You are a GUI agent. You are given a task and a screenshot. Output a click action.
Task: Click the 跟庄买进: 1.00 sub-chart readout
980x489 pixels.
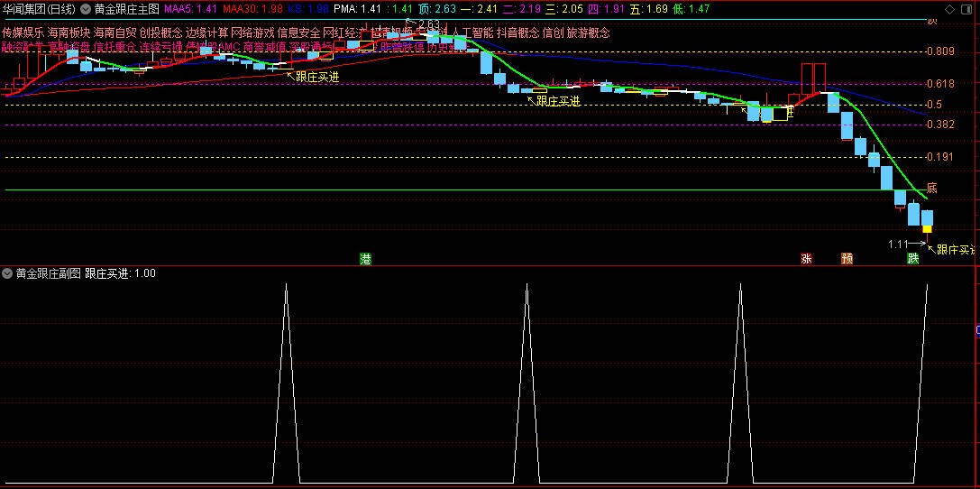pos(121,273)
